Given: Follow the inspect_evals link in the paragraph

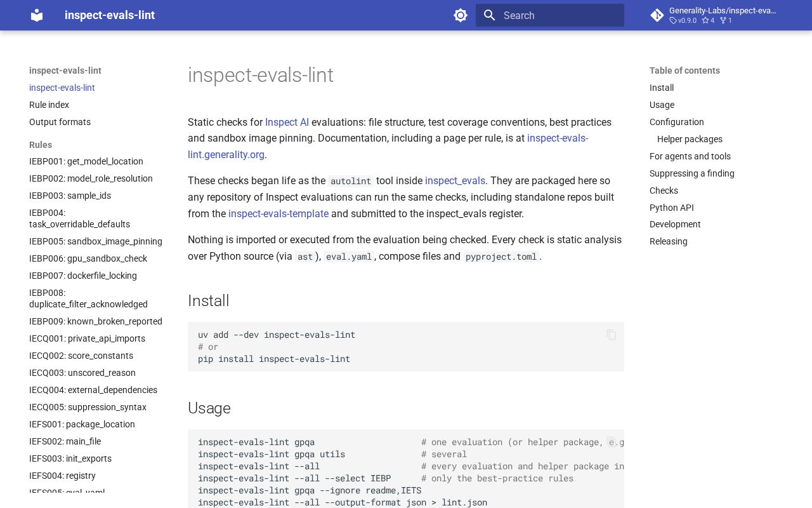Looking at the screenshot, I should click(x=455, y=181).
